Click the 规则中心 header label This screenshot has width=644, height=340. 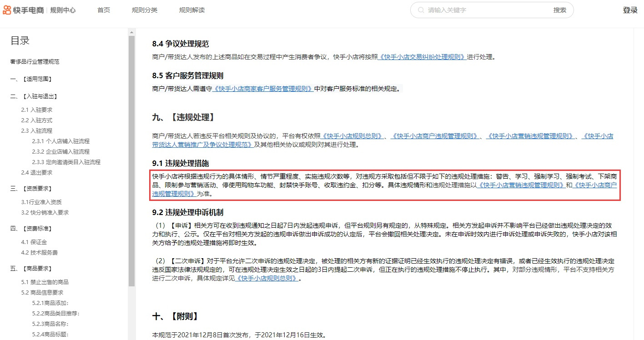63,10
